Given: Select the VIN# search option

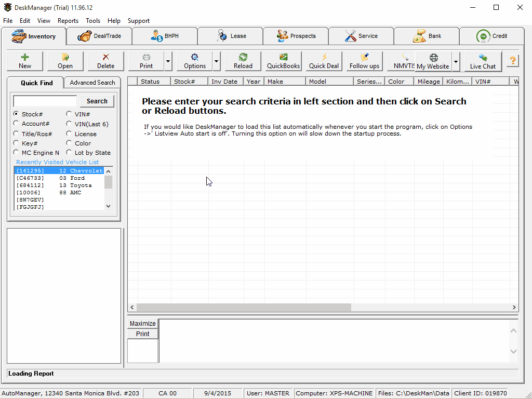Looking at the screenshot, I should pos(69,114).
